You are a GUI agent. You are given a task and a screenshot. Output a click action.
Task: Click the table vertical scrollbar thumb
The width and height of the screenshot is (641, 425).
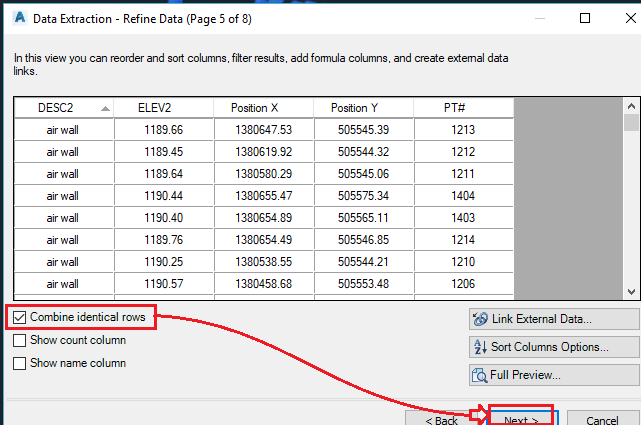point(631,123)
